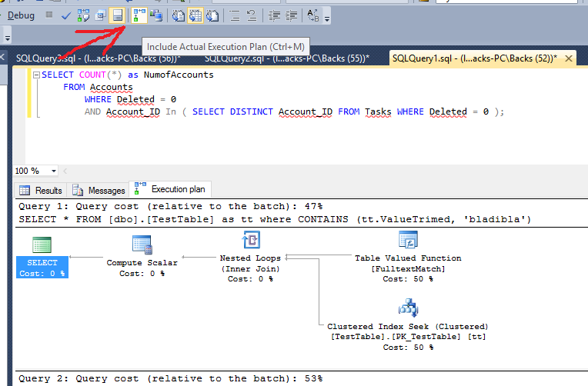The image size is (588, 386).
Task: Click 'DISTINCT' keyword in the subquery
Action: [x=251, y=112]
